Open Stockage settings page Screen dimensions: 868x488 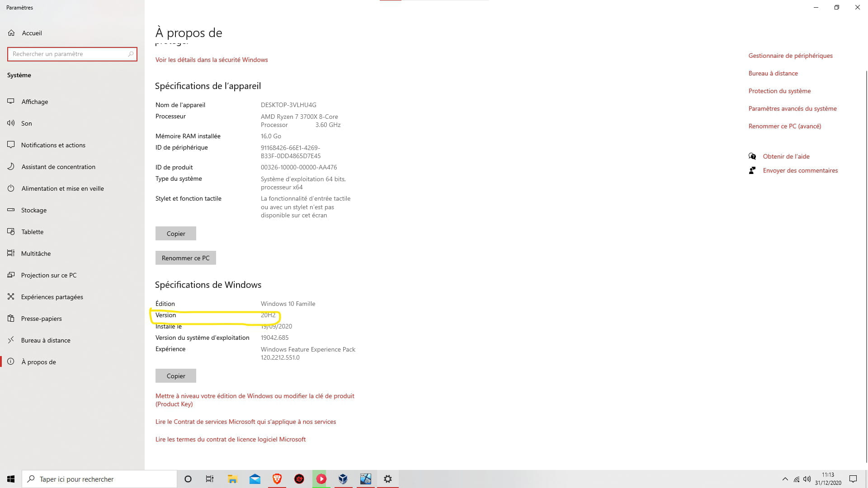click(72, 210)
